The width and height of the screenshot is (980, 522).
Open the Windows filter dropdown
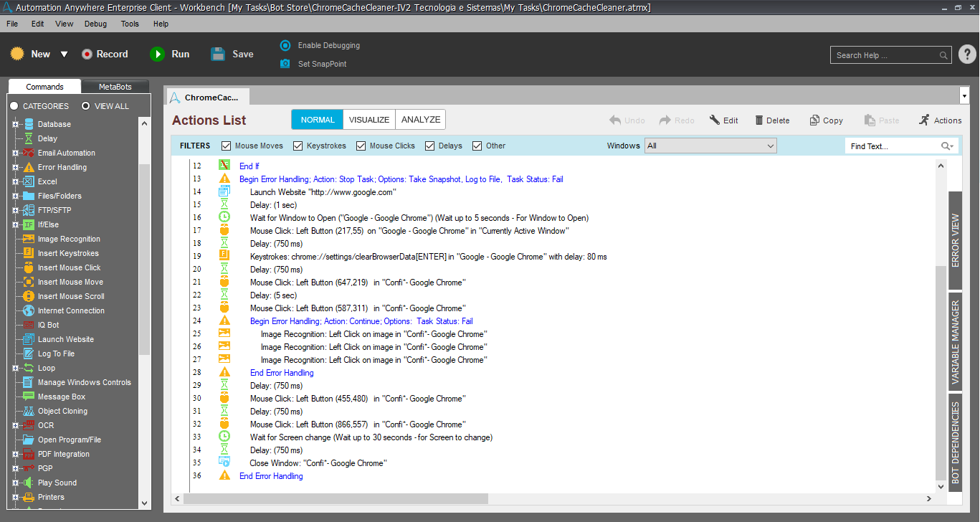710,146
